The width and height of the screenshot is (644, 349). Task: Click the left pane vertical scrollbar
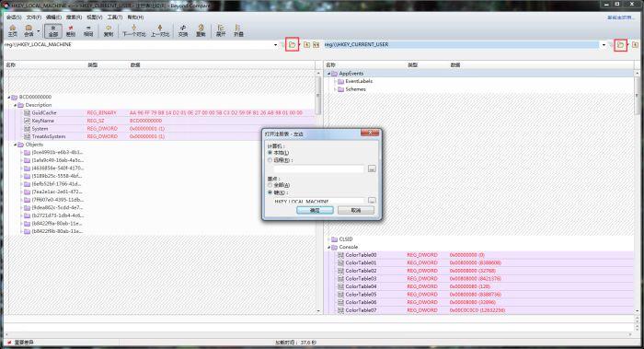[x=318, y=192]
